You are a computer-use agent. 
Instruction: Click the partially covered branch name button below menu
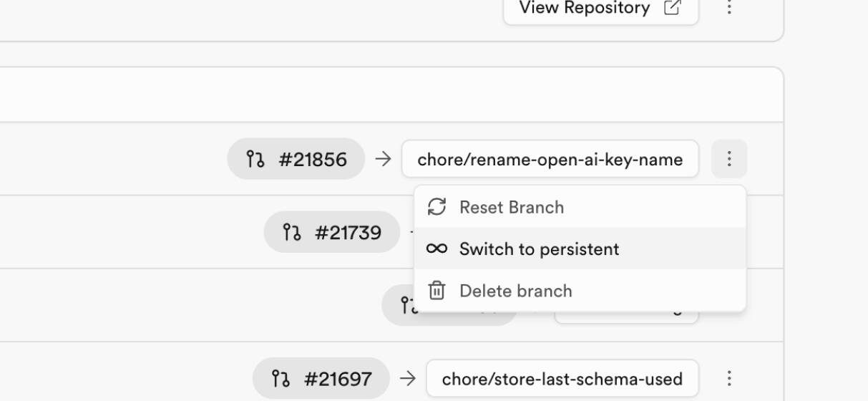pyautogui.click(x=627, y=317)
